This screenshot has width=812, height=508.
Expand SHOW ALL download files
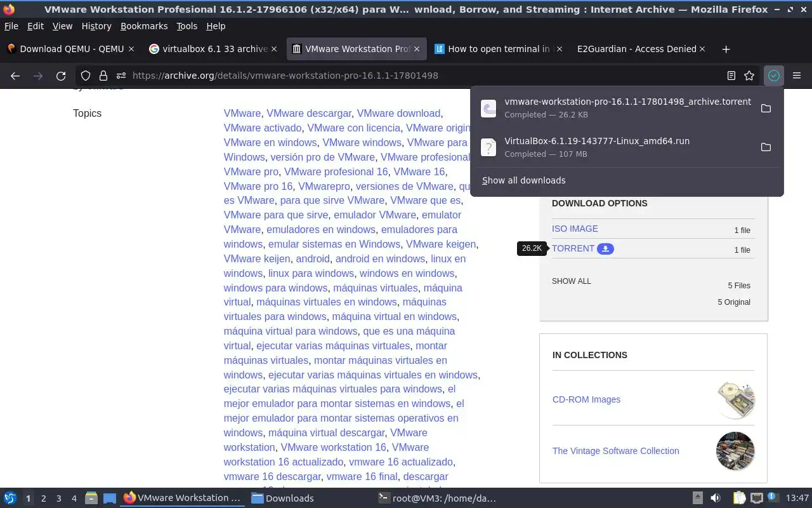point(571,281)
